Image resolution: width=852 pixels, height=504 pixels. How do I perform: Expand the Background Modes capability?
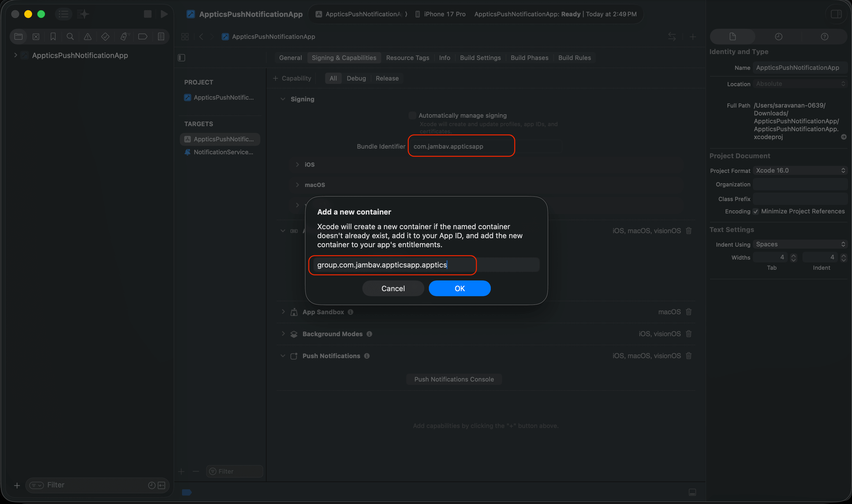[x=283, y=334]
